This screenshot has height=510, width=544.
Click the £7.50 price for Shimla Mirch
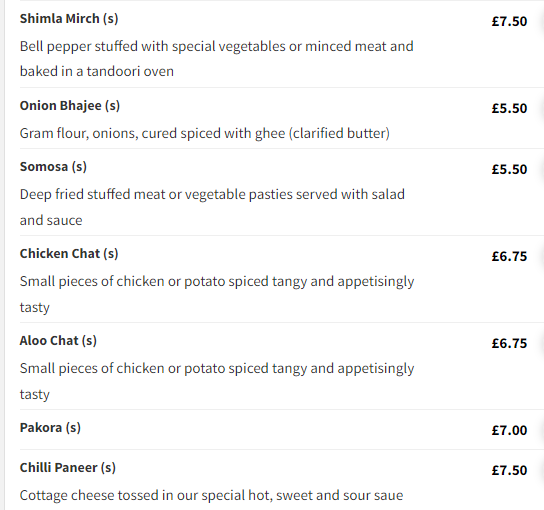[x=509, y=22]
